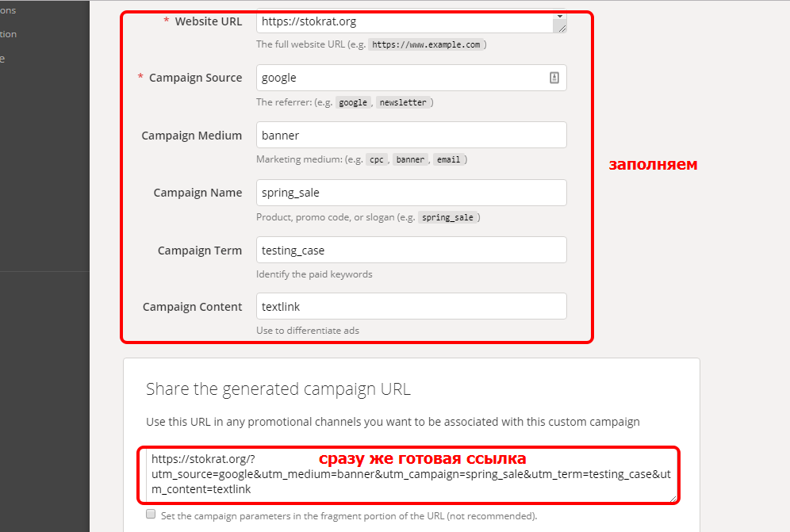
Task: Click inside the Campaign Content field
Action: click(411, 307)
